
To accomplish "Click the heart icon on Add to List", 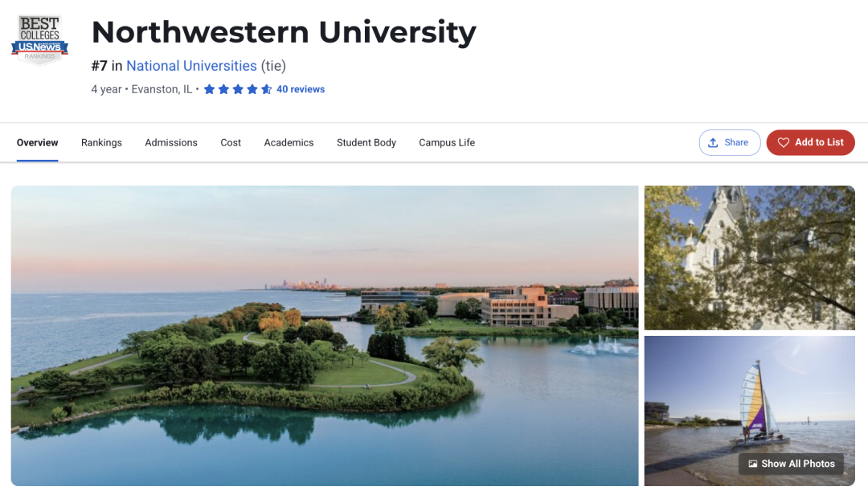I will 784,143.
